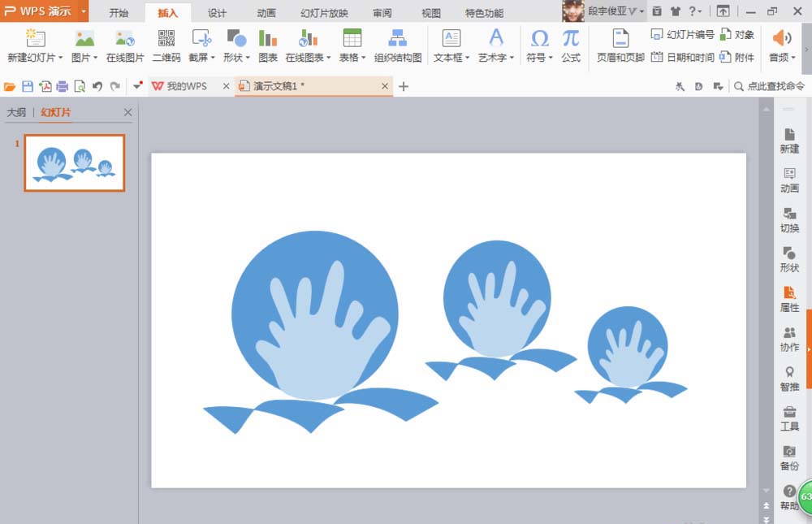Screen dimensions: 812x524
Task: Undo the last action
Action: pyautogui.click(x=97, y=87)
